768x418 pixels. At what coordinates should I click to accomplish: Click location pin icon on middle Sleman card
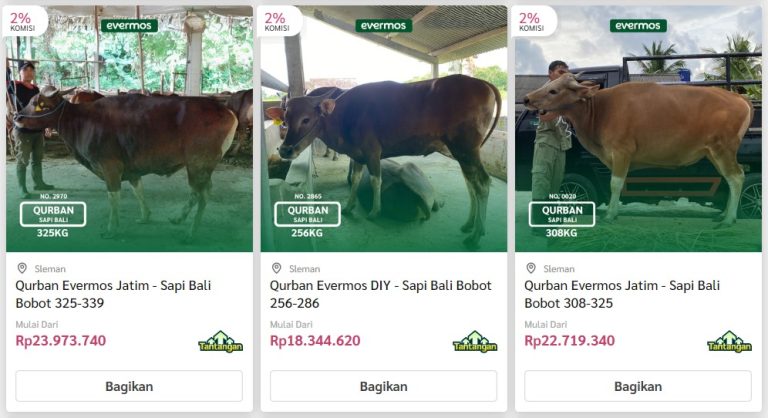tap(276, 268)
